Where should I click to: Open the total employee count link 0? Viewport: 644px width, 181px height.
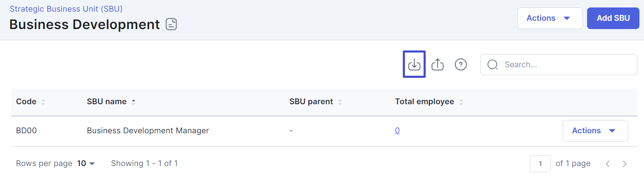click(x=397, y=131)
